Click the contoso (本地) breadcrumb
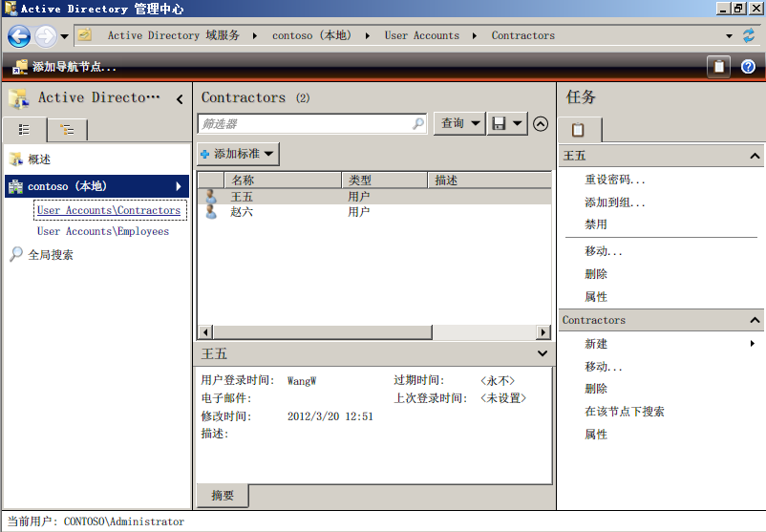 pyautogui.click(x=311, y=35)
